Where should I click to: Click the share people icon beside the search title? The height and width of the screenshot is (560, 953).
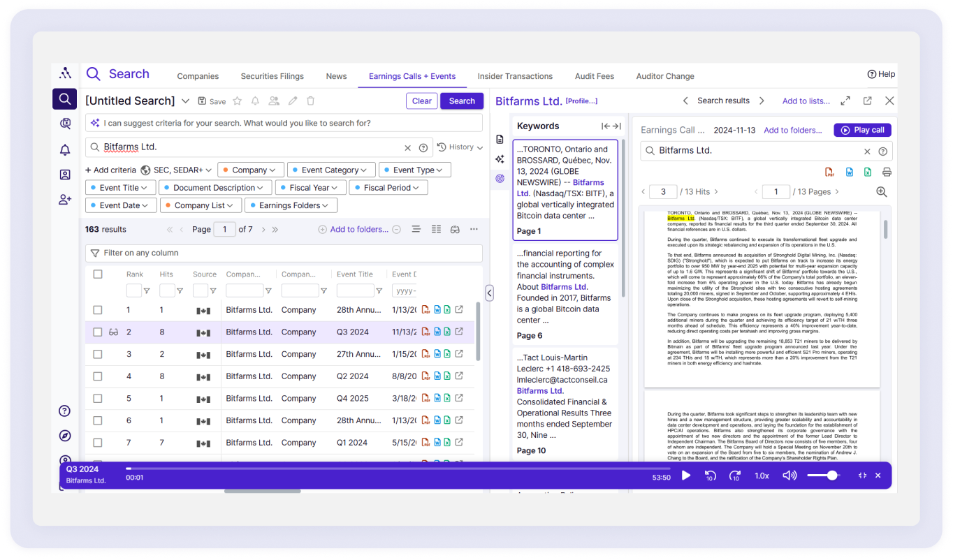click(x=274, y=101)
